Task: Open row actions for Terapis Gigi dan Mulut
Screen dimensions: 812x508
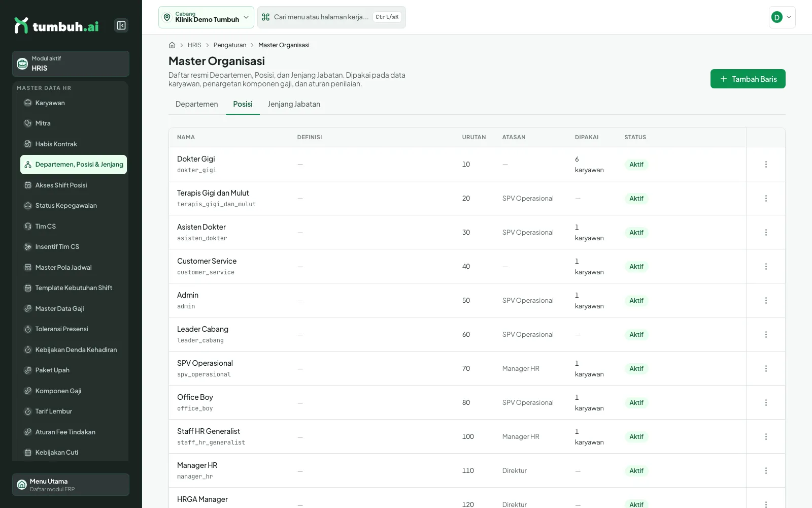Action: pos(766,198)
